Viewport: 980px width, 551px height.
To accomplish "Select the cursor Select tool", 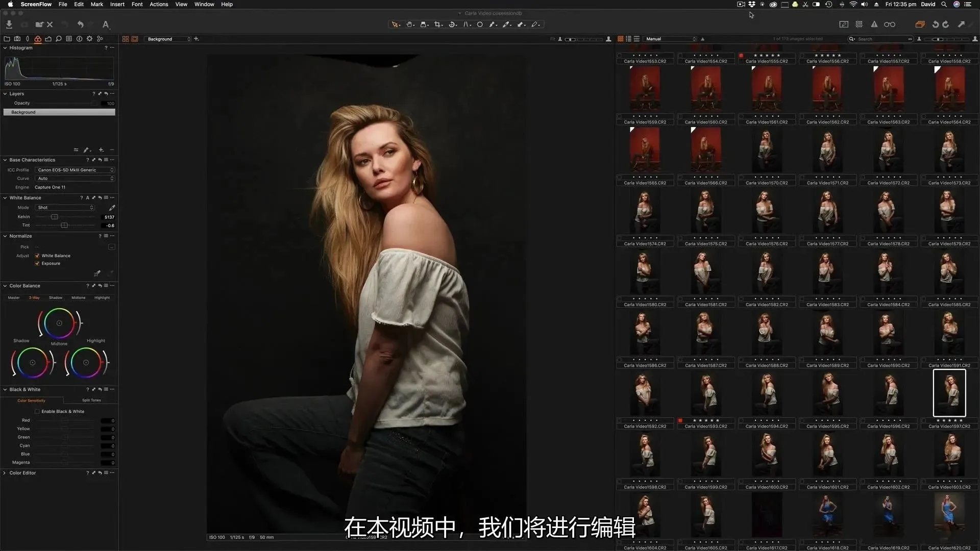I will (x=395, y=24).
